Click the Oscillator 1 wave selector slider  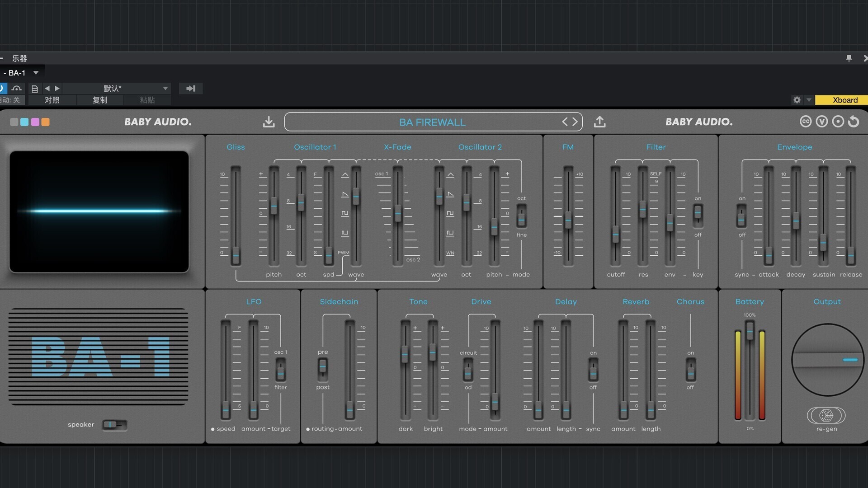[x=356, y=216]
